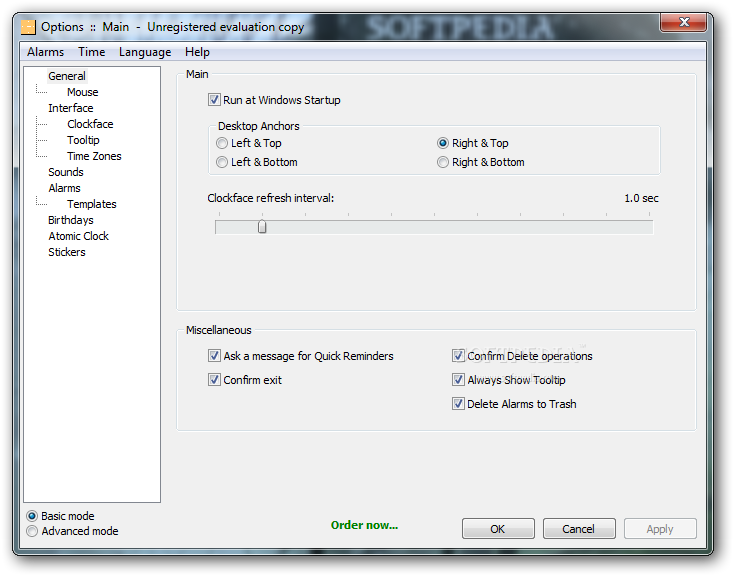
Task: Open the Help menu
Action: pos(197,52)
